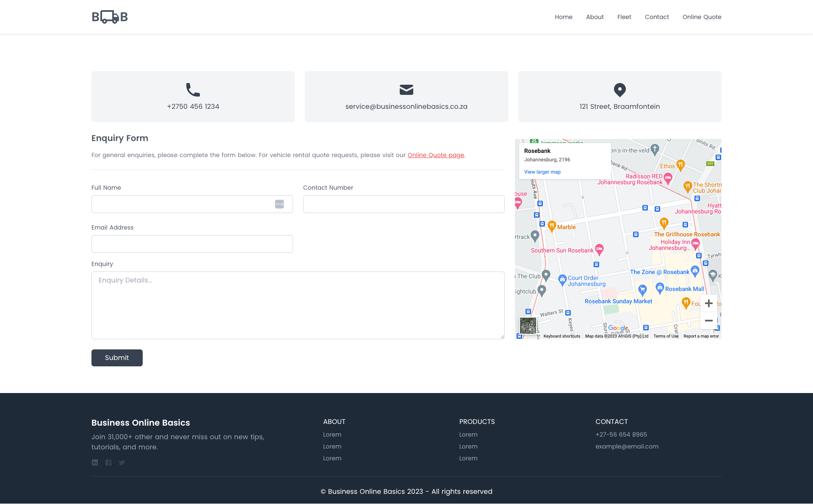Open the map's Terms of Use

[x=666, y=336]
